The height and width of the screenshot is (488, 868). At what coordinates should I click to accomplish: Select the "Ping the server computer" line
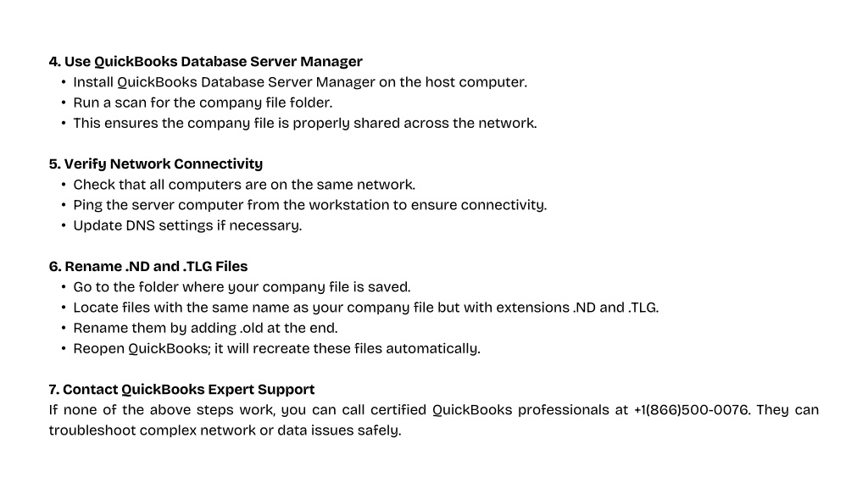click(x=310, y=205)
